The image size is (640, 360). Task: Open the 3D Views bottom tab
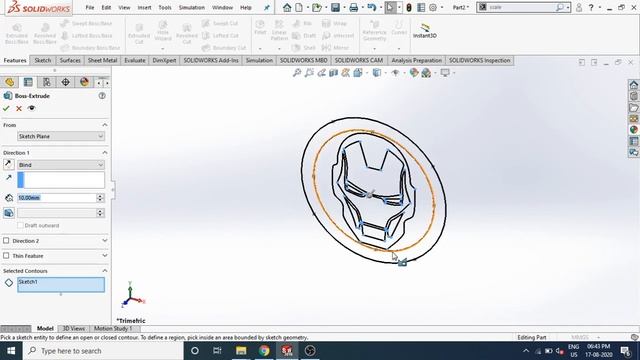coord(73,329)
